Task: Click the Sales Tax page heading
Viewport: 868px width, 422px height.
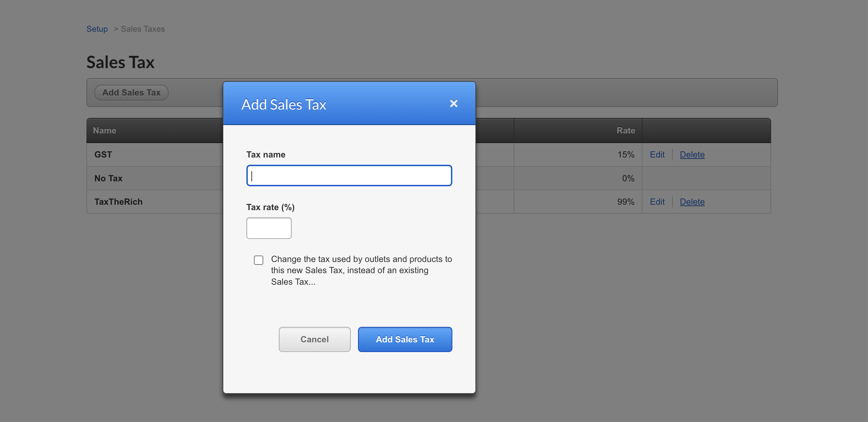Action: pyautogui.click(x=120, y=62)
